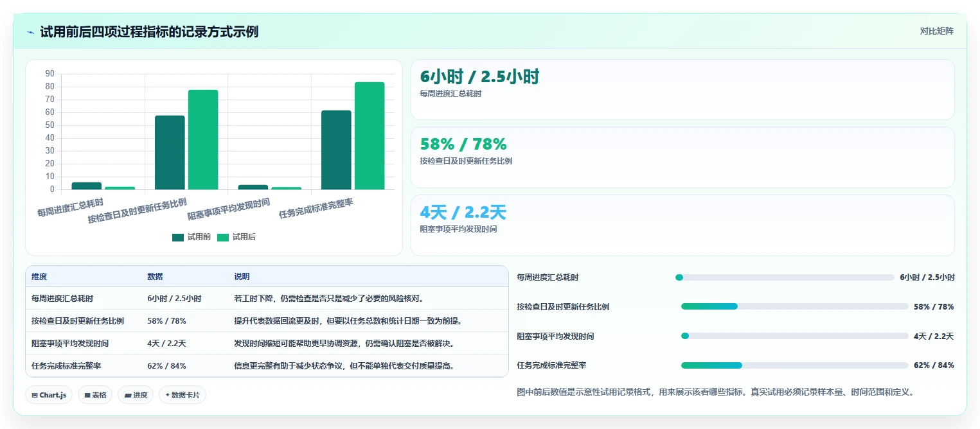The height and width of the screenshot is (429, 980).
Task: Toggle the 试用后 legend swatch in chart
Action: [223, 237]
